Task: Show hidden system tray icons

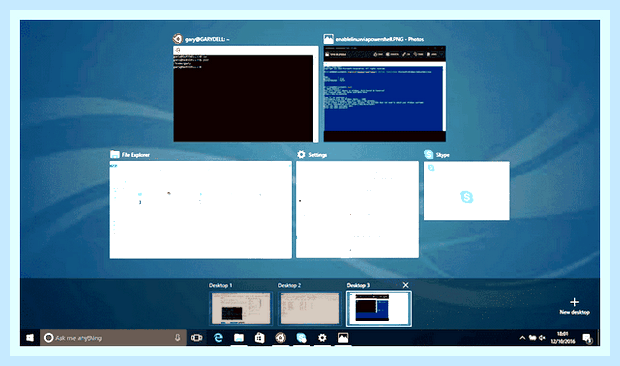Action: (x=522, y=338)
